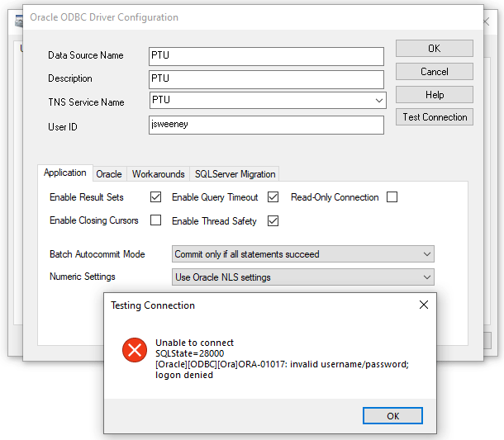Switch to the Oracle tab
504x440 pixels.
coord(109,174)
